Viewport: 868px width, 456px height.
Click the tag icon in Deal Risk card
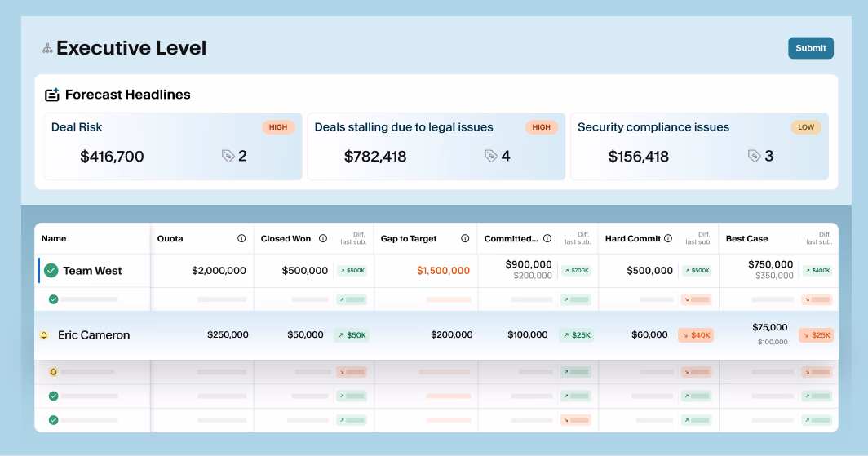coord(228,156)
